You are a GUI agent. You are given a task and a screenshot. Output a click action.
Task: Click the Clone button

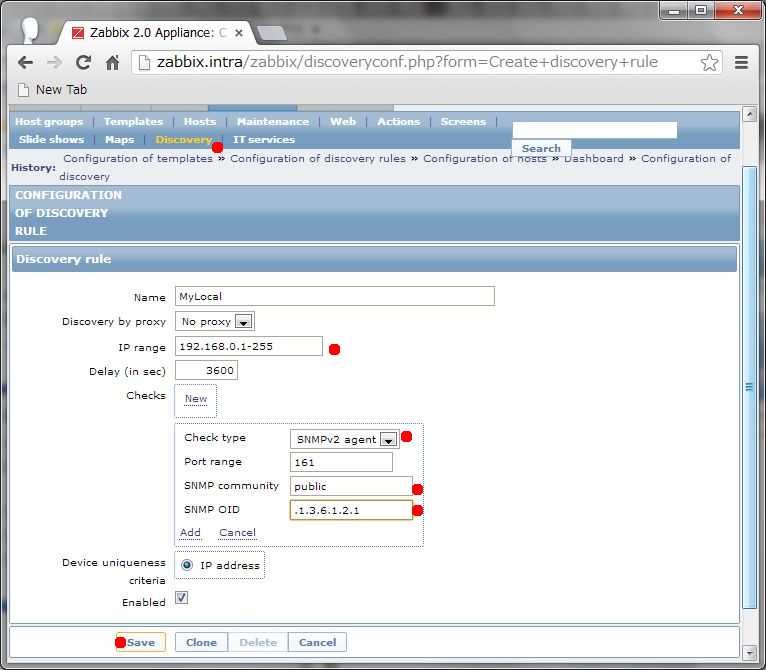pos(201,642)
